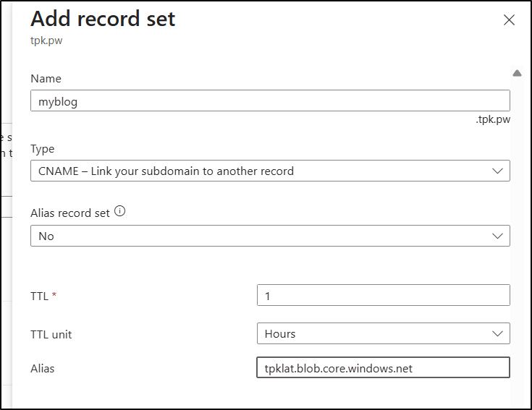532x410 pixels.
Task: Click Alias field with tpklat.blob.core.windows.net
Action: [x=383, y=368]
